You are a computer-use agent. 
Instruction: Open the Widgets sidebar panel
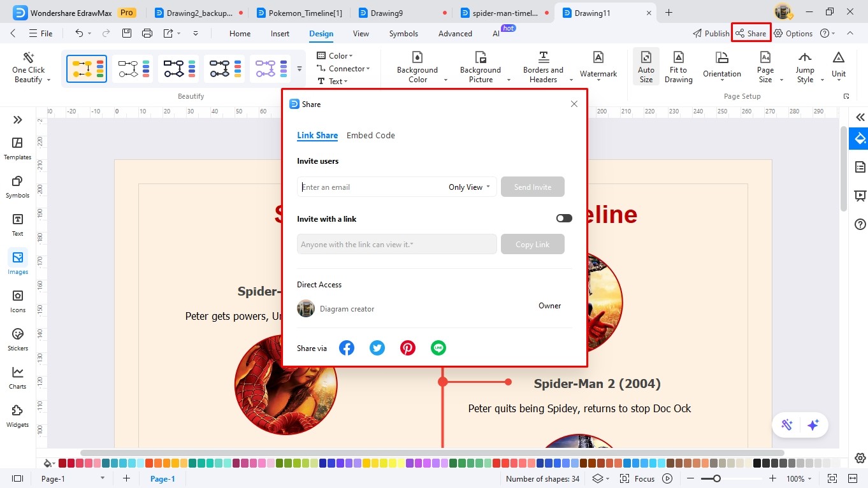(x=18, y=416)
